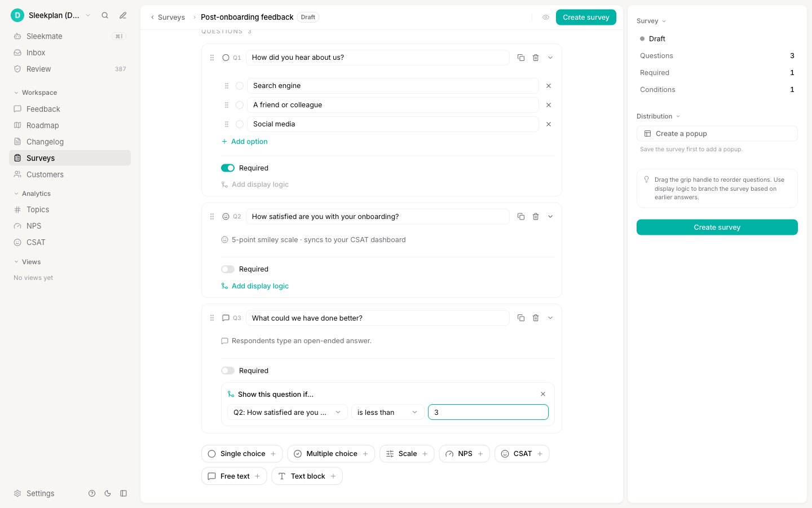
Task: Open Changelog in the sidebar
Action: click(x=70, y=142)
